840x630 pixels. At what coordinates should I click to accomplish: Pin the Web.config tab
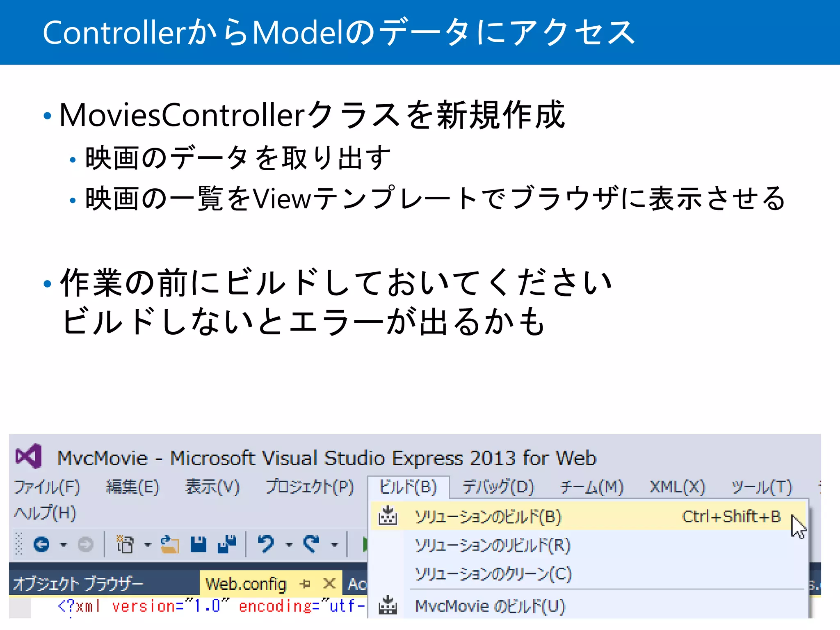(305, 583)
